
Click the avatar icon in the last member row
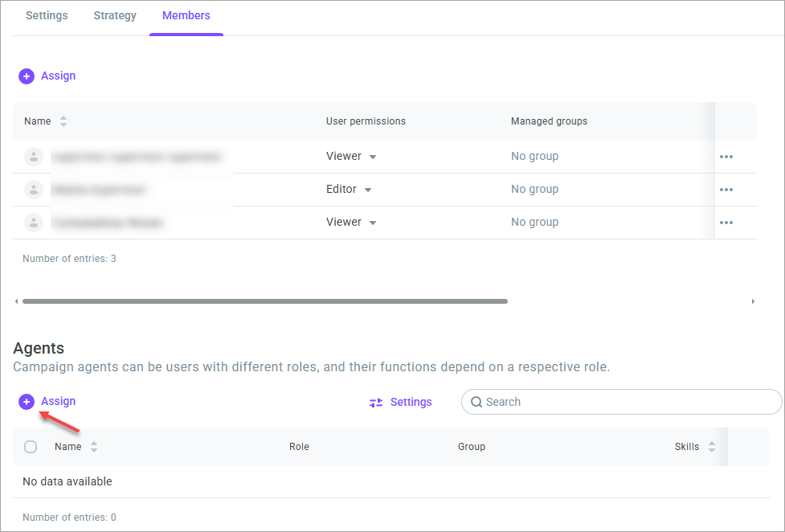[34, 223]
